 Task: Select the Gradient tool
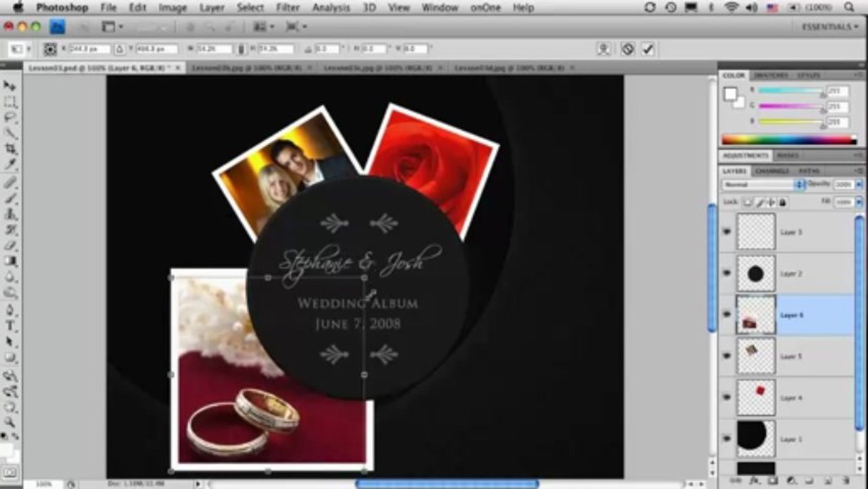click(x=10, y=261)
